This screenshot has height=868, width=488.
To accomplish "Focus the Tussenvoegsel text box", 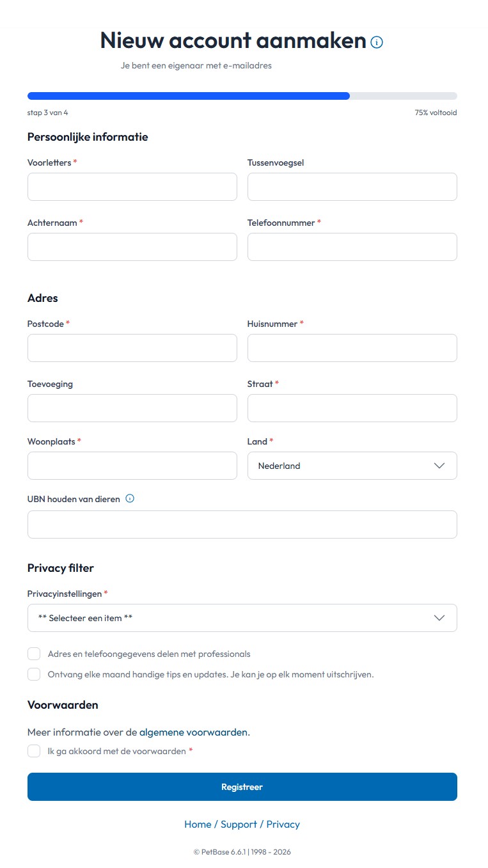I will point(352,186).
